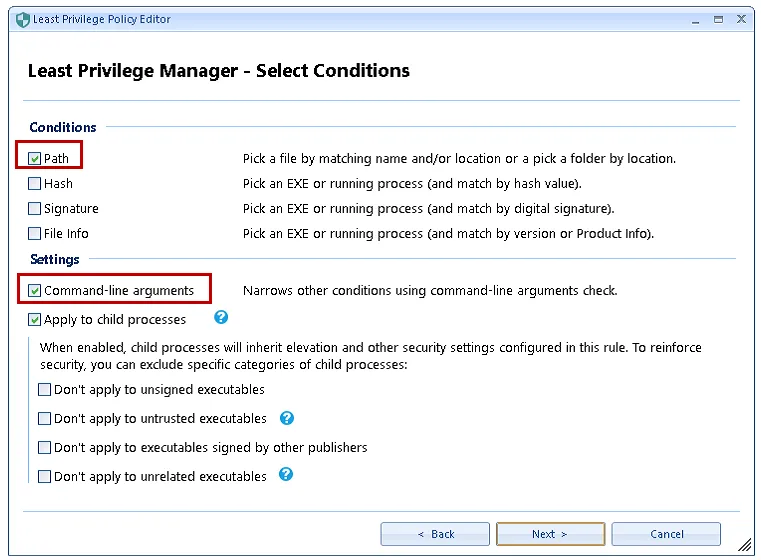
Task: Enable Don't apply to executables signed by other publishers
Action: pos(45,448)
